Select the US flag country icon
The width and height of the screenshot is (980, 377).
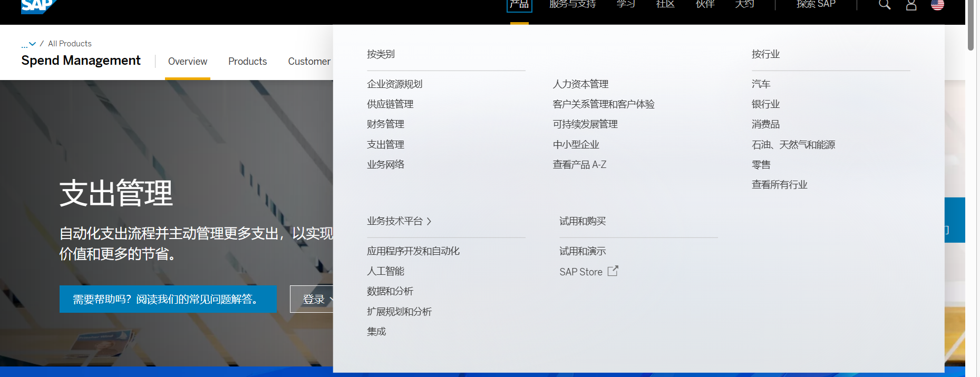coord(937,5)
